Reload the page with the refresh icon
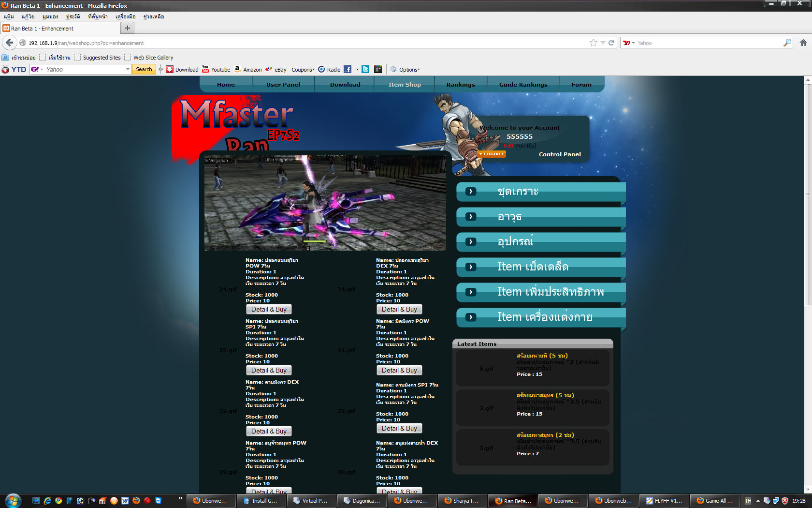812x508 pixels. [611, 43]
